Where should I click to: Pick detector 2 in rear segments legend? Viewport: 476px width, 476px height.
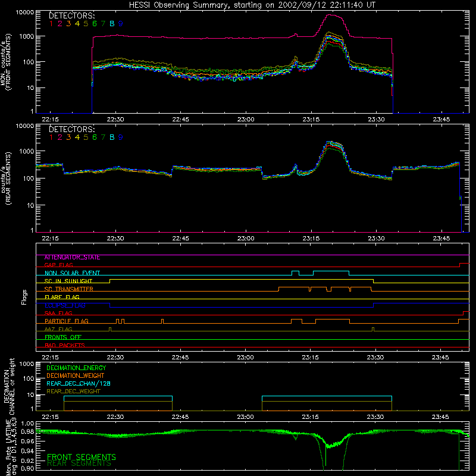[x=60, y=137]
